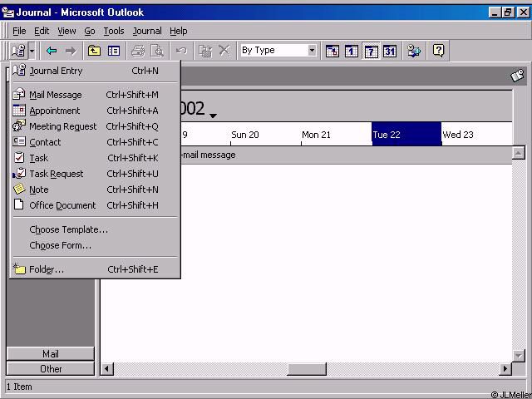532x399 pixels.
Task: Choose Meeting Request menu entry
Action: [x=95, y=126]
